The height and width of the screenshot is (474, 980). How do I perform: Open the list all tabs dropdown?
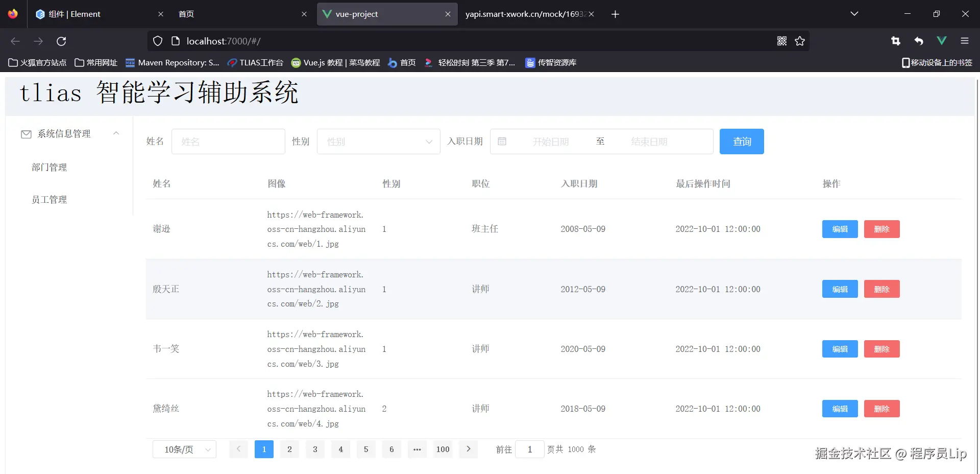pyautogui.click(x=854, y=14)
